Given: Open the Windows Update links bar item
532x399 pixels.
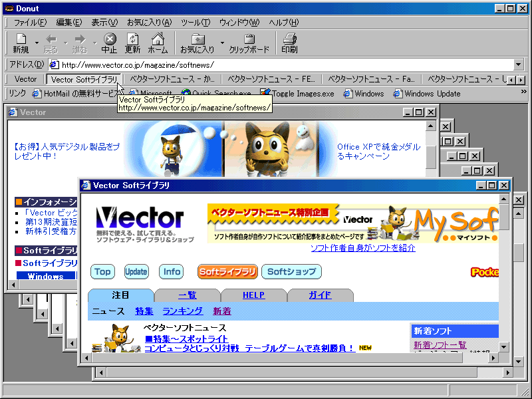Looking at the screenshot, I should pyautogui.click(x=427, y=93).
